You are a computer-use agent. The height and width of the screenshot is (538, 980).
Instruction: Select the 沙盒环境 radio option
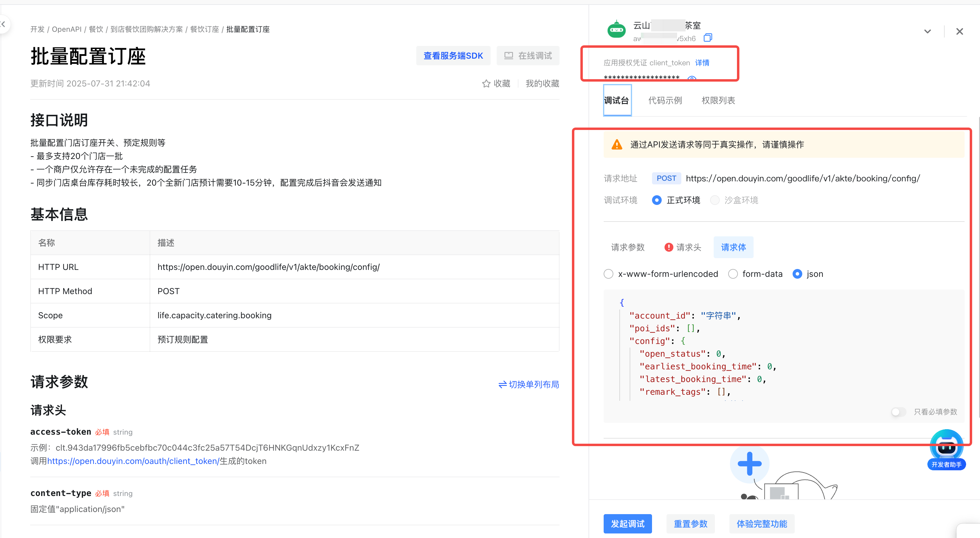(715, 200)
